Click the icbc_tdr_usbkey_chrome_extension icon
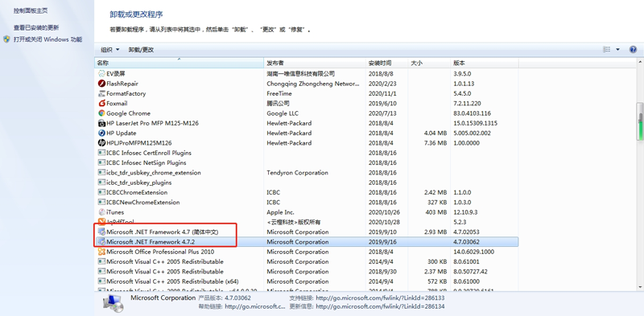 click(x=102, y=173)
